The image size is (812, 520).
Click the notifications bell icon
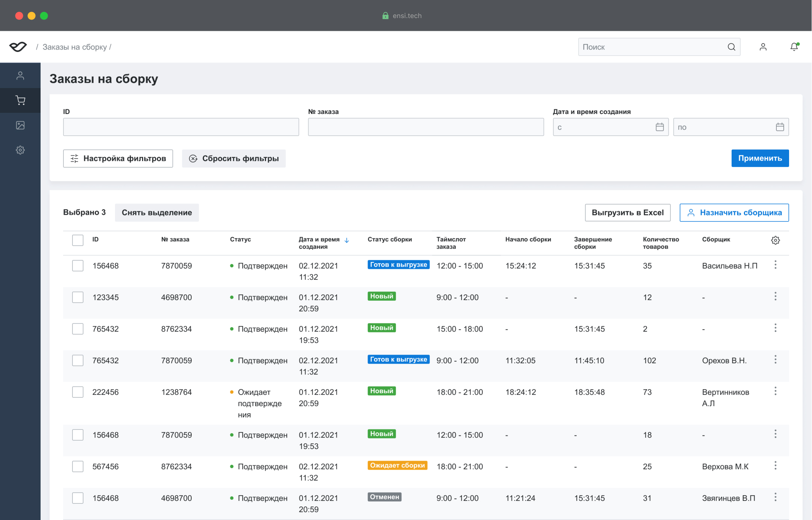[794, 47]
